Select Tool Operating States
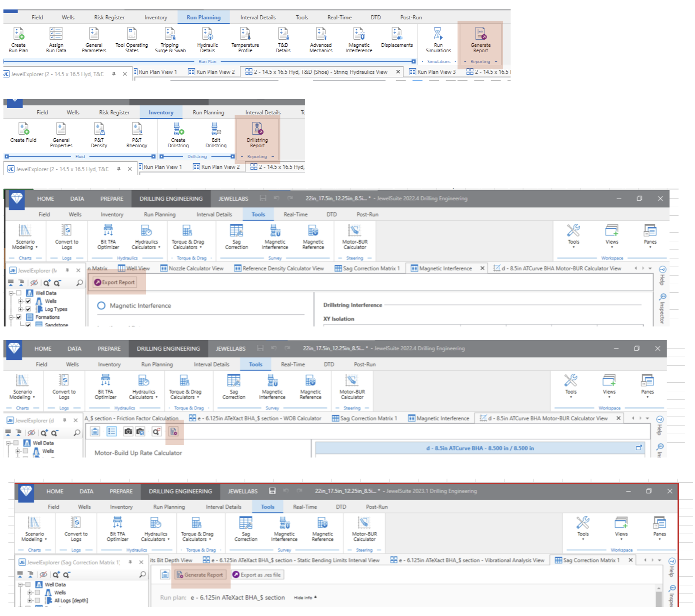Screen dimensions: 695x616 (x=132, y=40)
